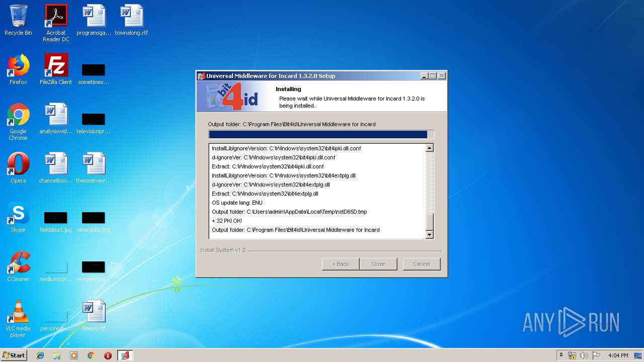Click the Show desktop button

point(639,355)
